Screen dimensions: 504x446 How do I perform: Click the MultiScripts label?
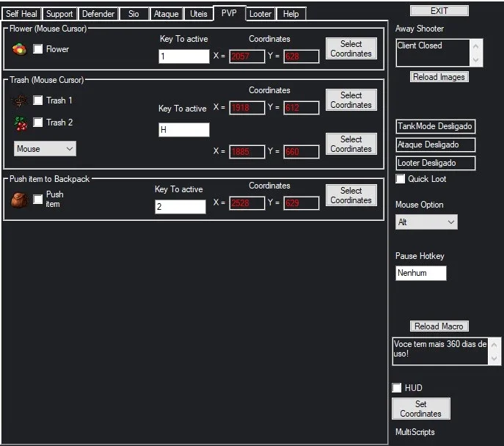coord(415,432)
